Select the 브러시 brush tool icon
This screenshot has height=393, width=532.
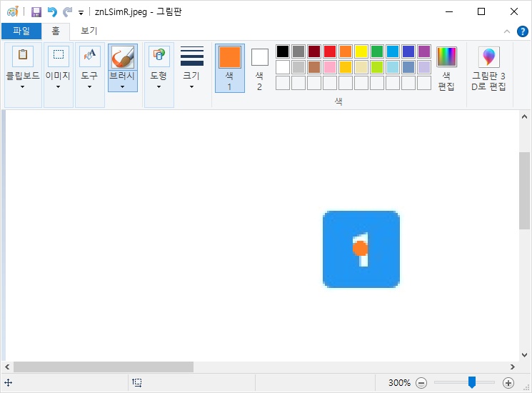[x=123, y=56]
